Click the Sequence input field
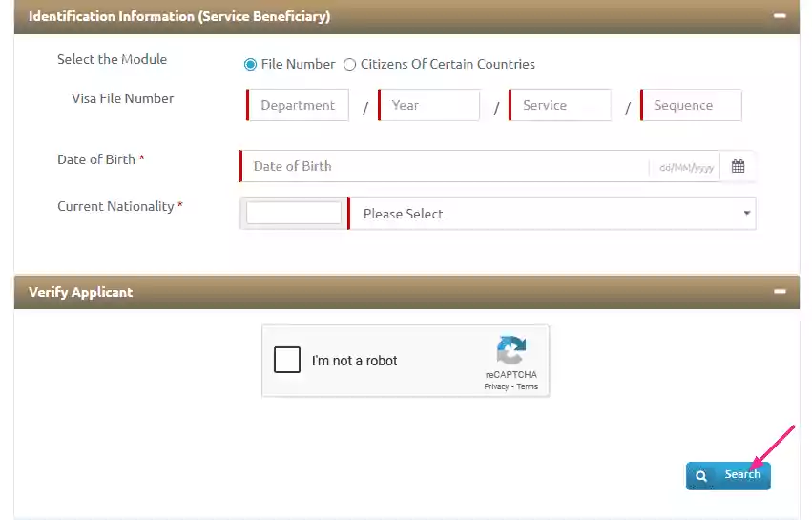The height and width of the screenshot is (520, 812). (692, 105)
